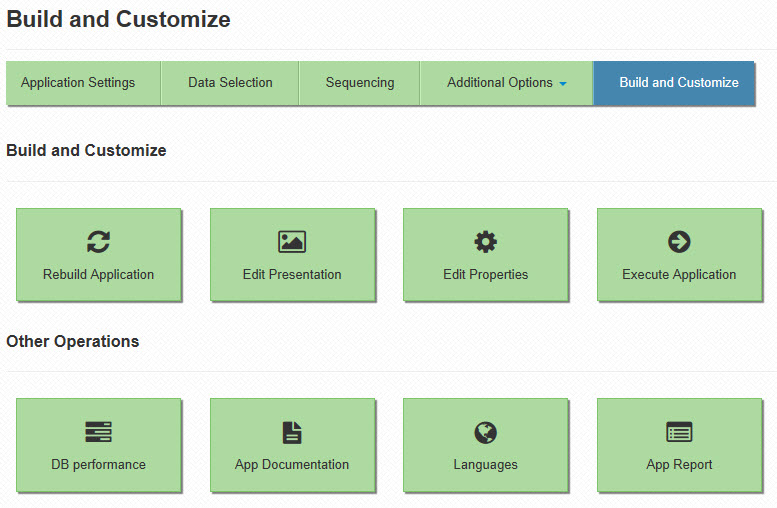Click the Edit Presentation picture icon
This screenshot has width=777, height=508.
pyautogui.click(x=292, y=242)
